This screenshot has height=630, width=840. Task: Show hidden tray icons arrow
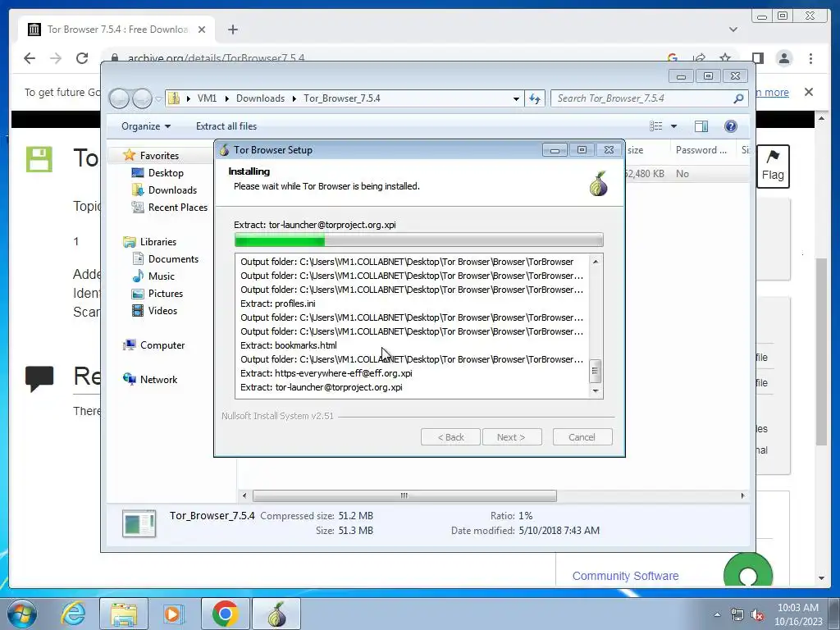pyautogui.click(x=717, y=615)
